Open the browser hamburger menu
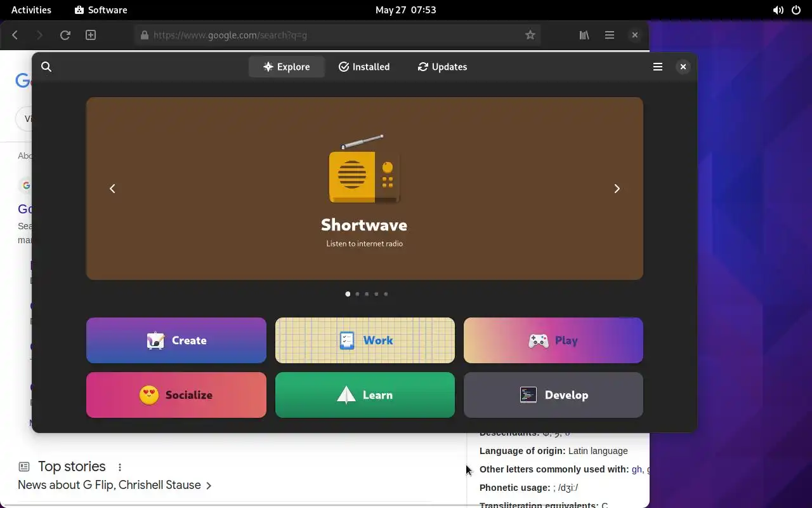The image size is (812, 508). point(610,35)
